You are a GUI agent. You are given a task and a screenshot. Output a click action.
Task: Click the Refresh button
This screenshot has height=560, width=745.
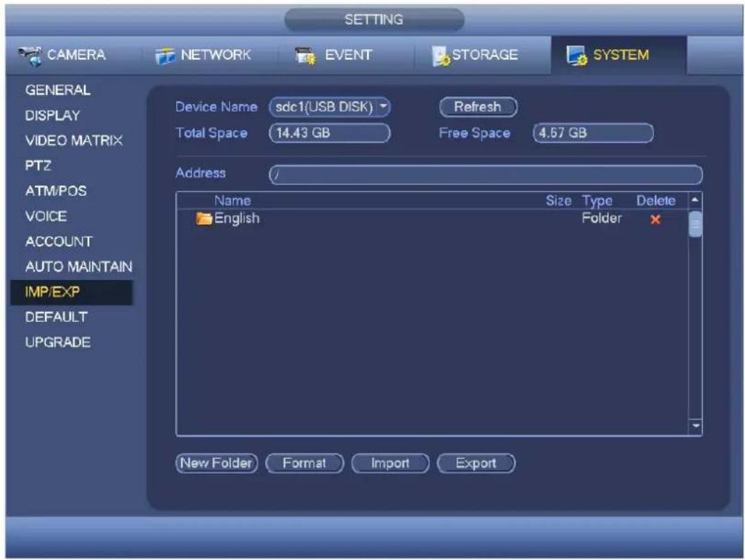coord(478,107)
